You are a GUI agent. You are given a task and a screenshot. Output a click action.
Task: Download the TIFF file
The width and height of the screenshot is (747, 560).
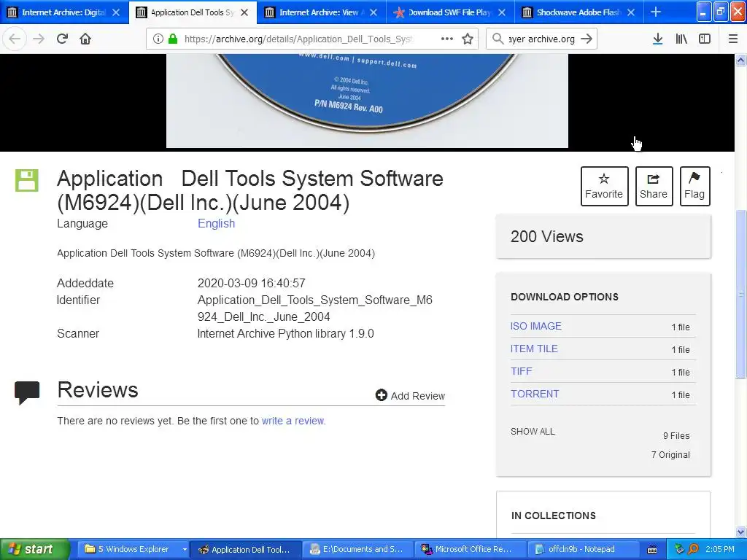point(521,371)
